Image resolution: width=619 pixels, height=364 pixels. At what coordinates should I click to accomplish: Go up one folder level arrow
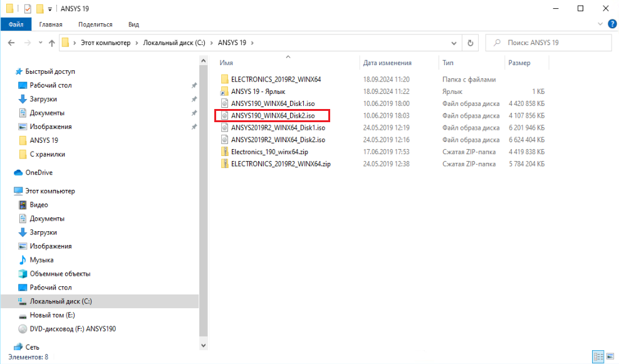52,43
